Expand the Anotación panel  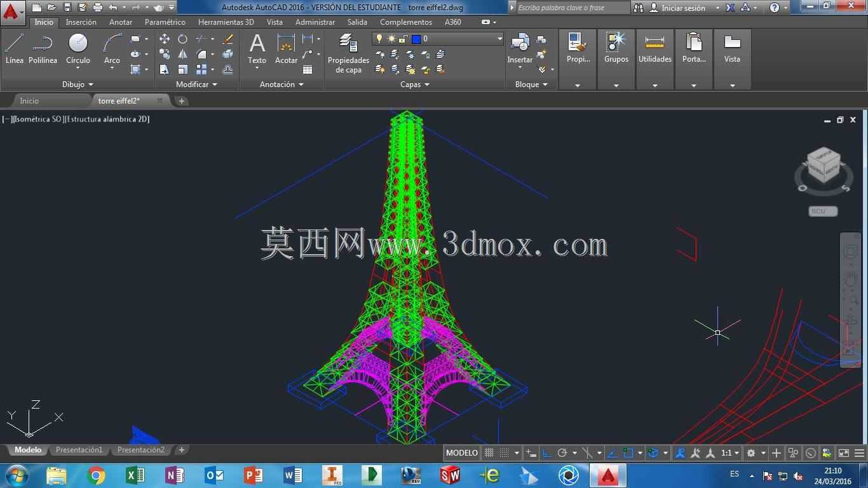pos(281,84)
